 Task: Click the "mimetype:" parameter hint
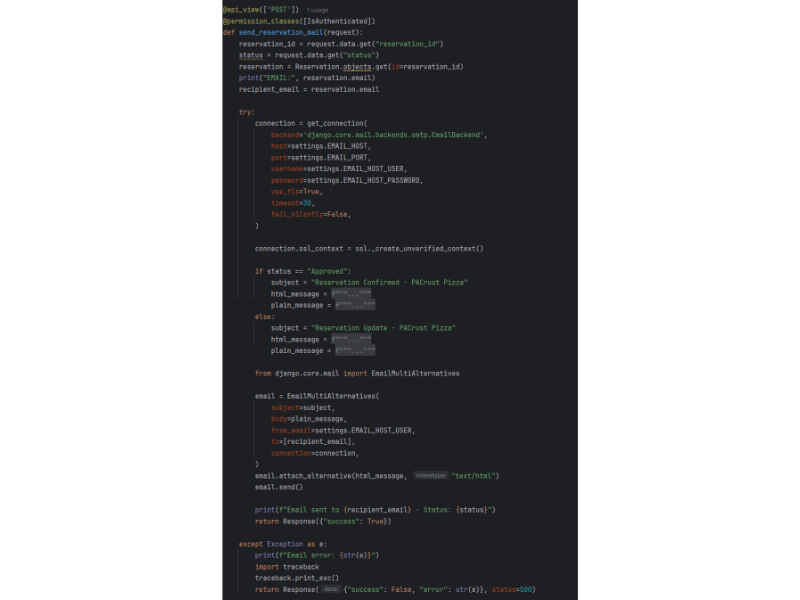pyautogui.click(x=430, y=476)
